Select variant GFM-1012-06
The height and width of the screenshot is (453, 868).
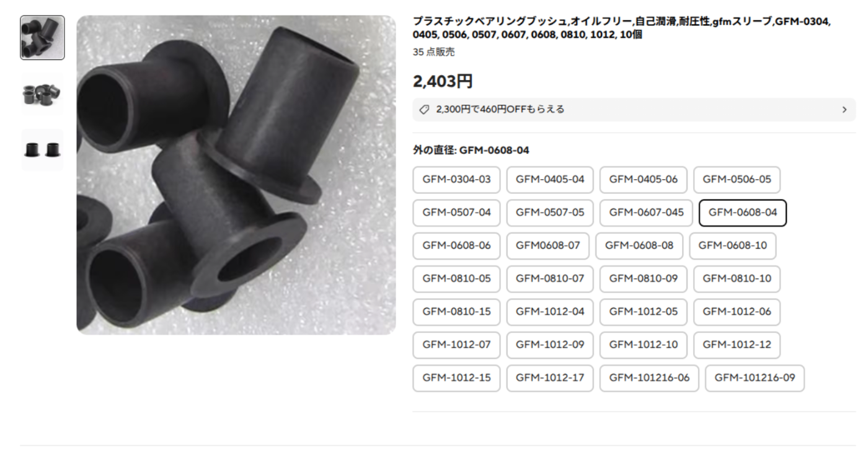pos(737,312)
